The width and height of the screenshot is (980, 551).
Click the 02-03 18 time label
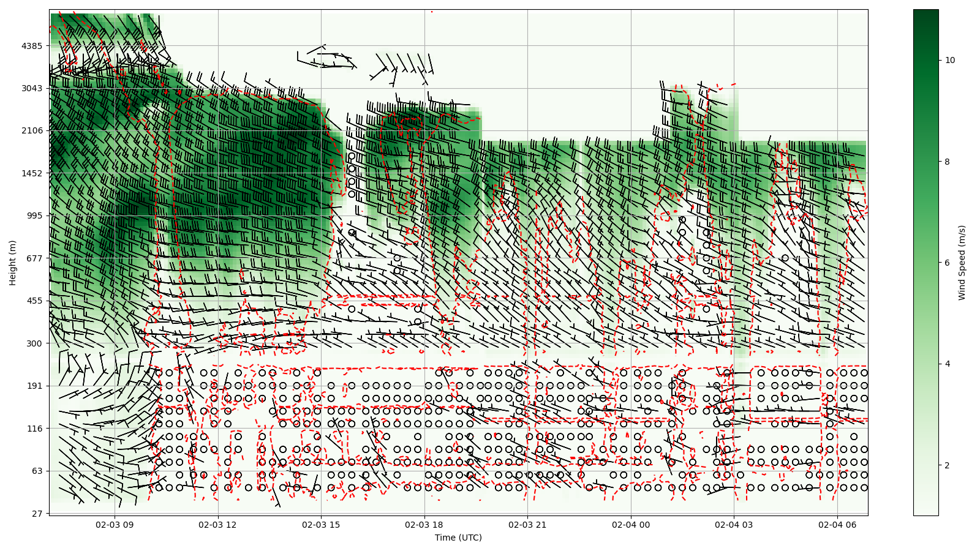pyautogui.click(x=424, y=525)
